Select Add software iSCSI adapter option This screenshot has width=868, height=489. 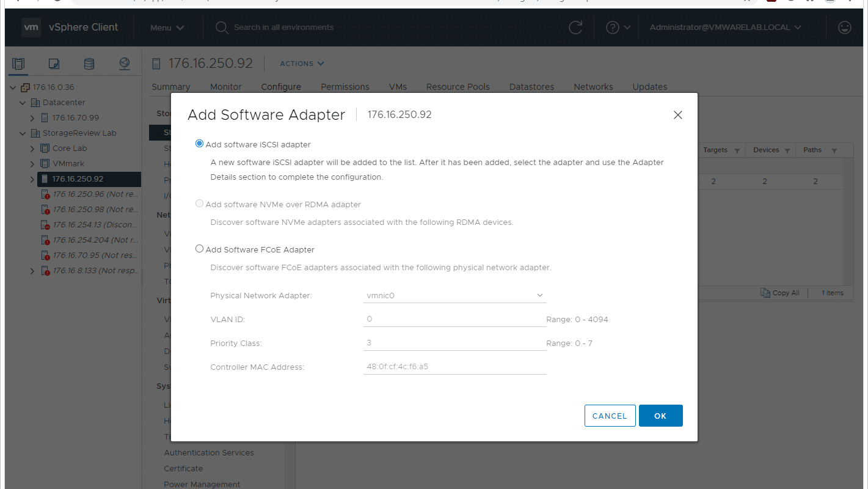tap(199, 144)
